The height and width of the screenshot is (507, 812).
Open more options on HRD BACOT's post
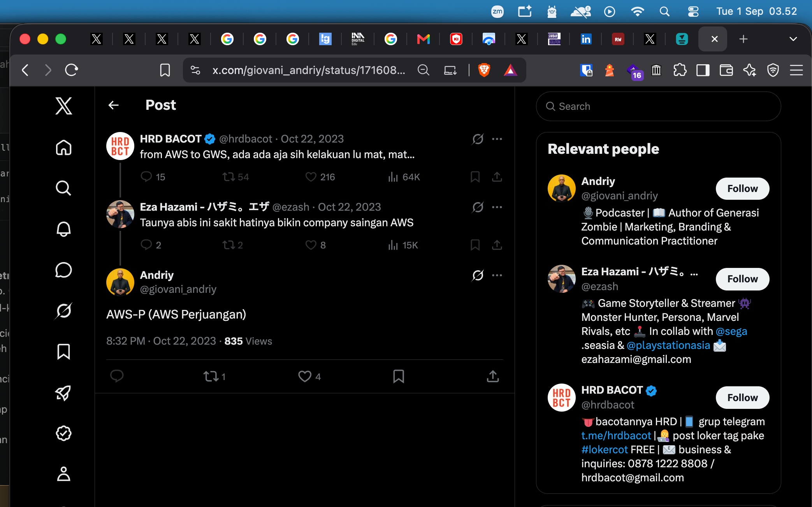497,139
